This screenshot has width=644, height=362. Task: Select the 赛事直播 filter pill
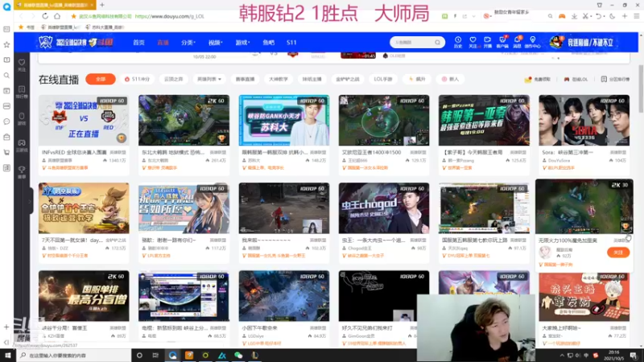[x=246, y=79]
